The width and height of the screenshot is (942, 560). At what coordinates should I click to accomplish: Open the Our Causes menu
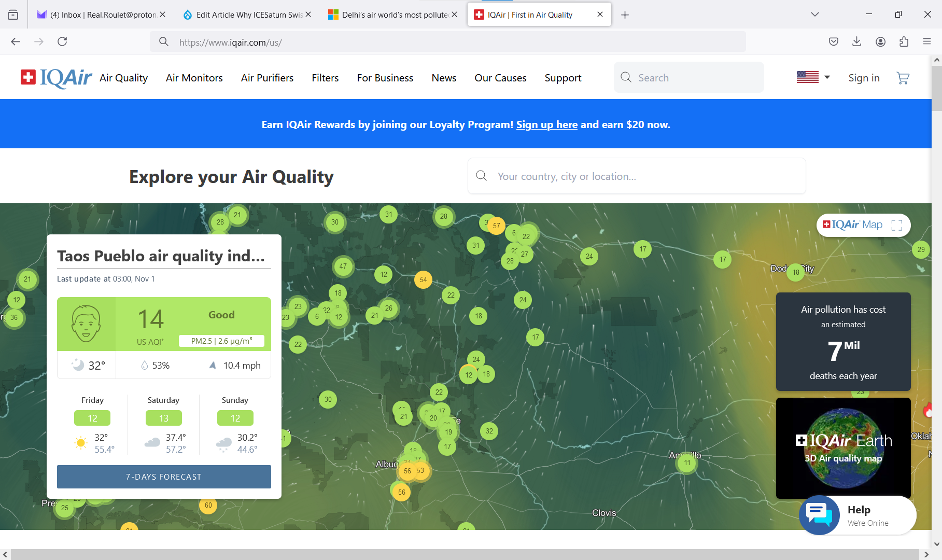click(500, 78)
